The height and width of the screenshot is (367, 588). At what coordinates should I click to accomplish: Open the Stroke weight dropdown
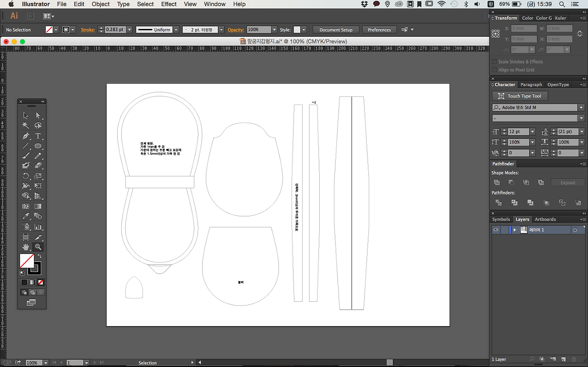pyautogui.click(x=129, y=29)
